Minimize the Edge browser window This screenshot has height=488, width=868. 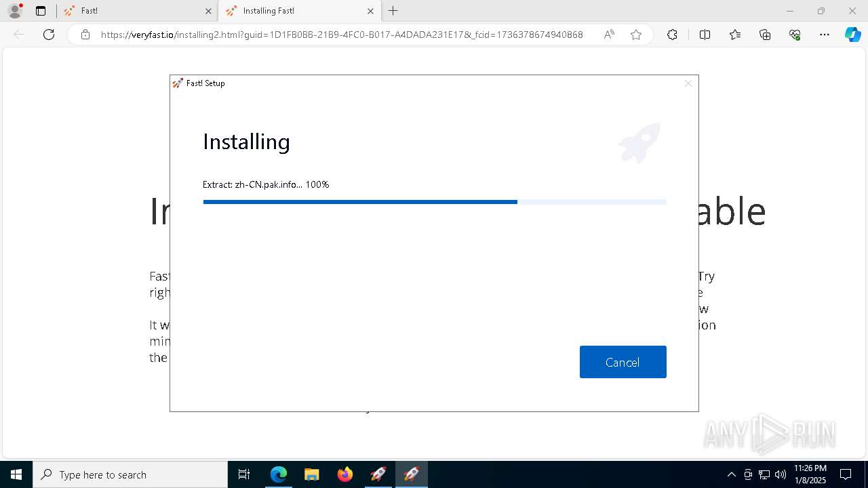tap(789, 11)
